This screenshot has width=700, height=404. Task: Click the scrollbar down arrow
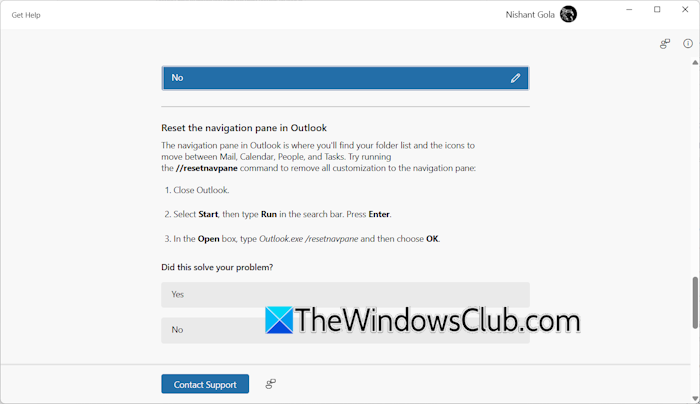695,398
